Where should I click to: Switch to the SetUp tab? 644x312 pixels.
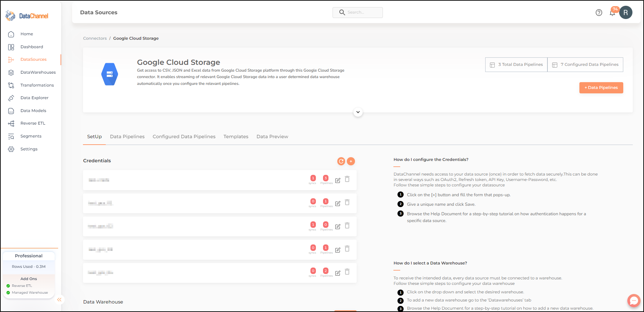(94, 136)
